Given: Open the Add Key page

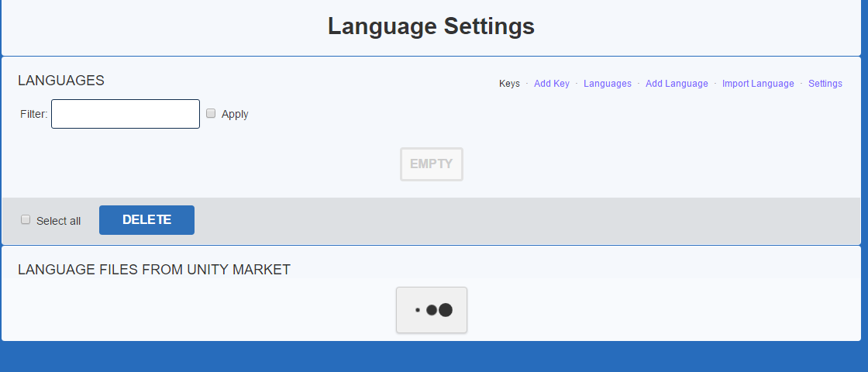Looking at the screenshot, I should click(x=551, y=84).
